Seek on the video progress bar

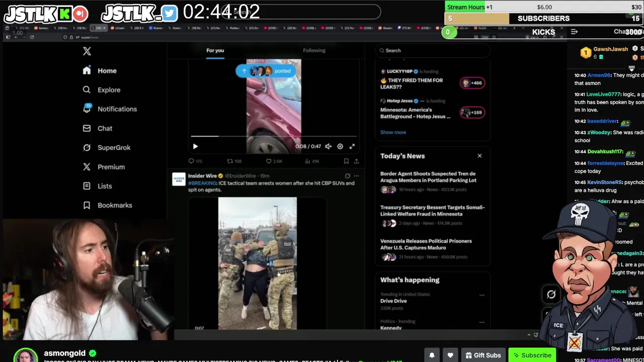pyautogui.click(x=274, y=136)
